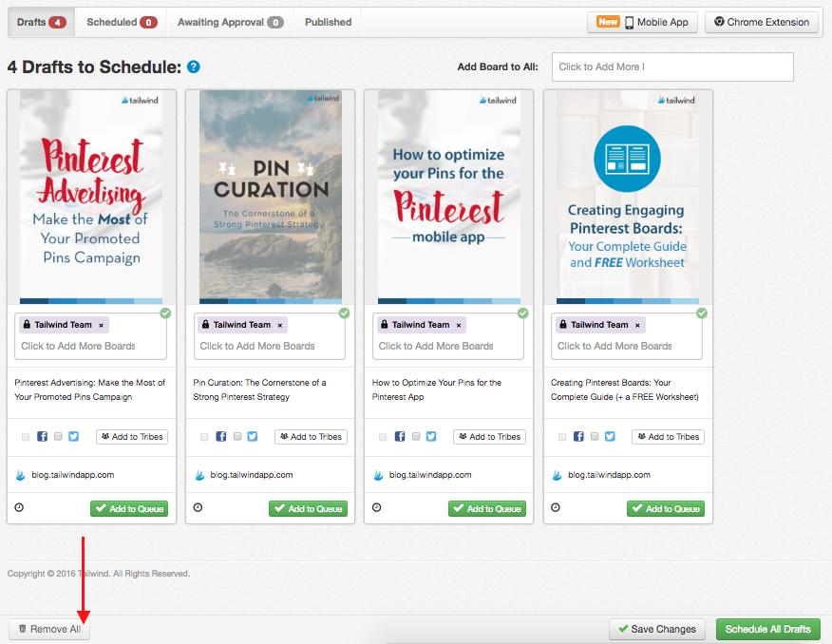The image size is (832, 644).
Task: Add Creating Pinterest Boards draft to Queue
Action: click(x=666, y=509)
